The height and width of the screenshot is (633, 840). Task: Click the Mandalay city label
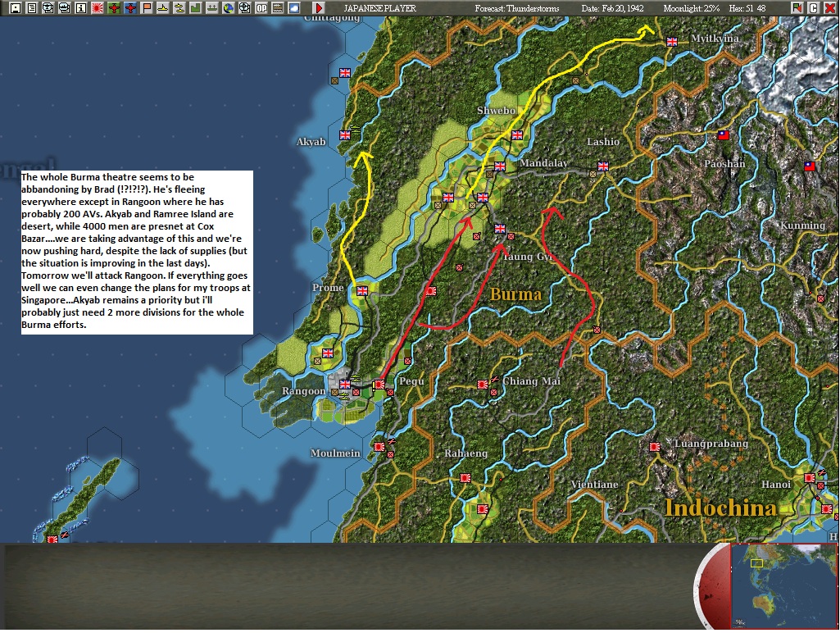[543, 163]
